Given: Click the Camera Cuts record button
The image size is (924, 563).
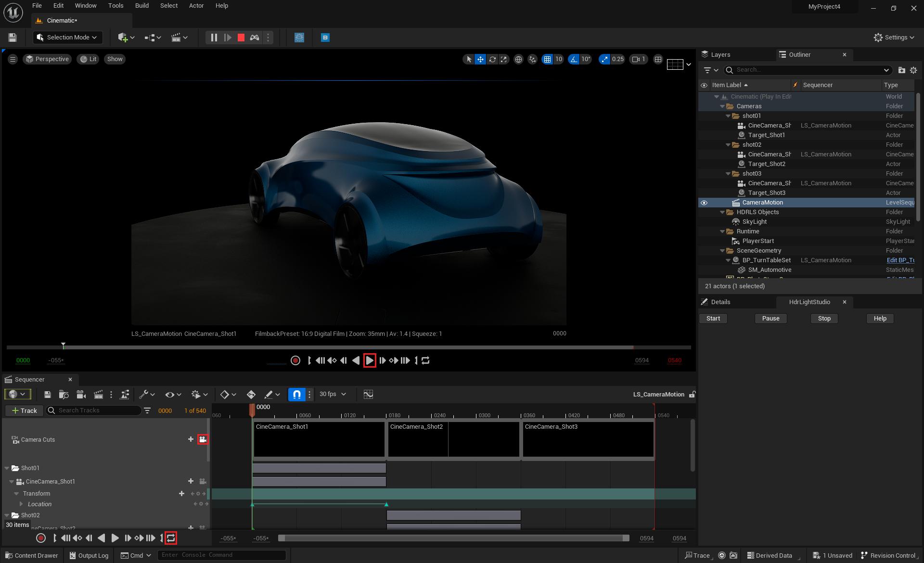Looking at the screenshot, I should click(203, 438).
